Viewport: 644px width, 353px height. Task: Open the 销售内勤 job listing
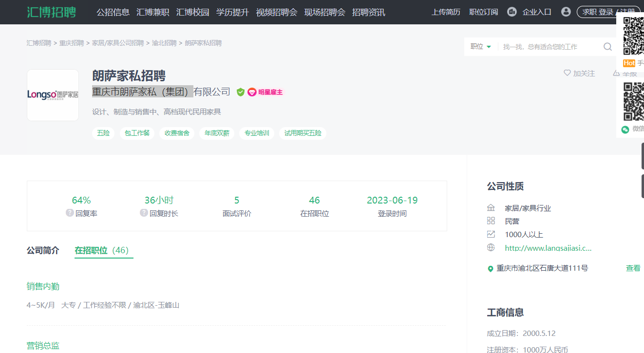pyautogui.click(x=43, y=286)
